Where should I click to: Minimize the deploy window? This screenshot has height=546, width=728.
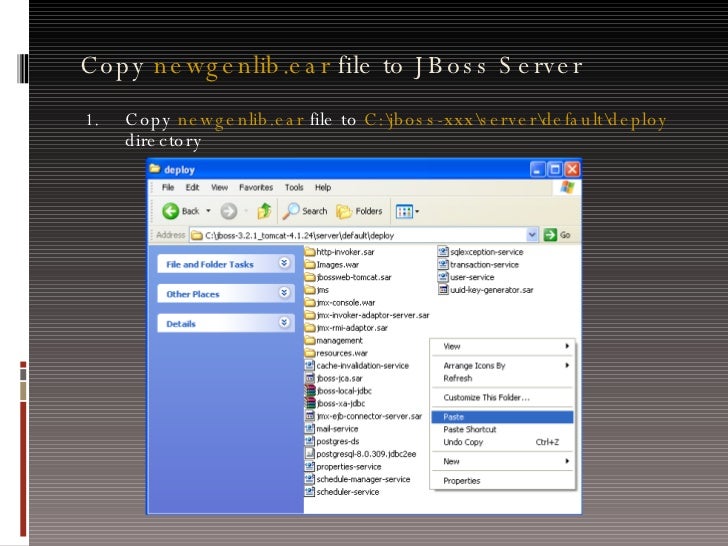(x=538, y=169)
